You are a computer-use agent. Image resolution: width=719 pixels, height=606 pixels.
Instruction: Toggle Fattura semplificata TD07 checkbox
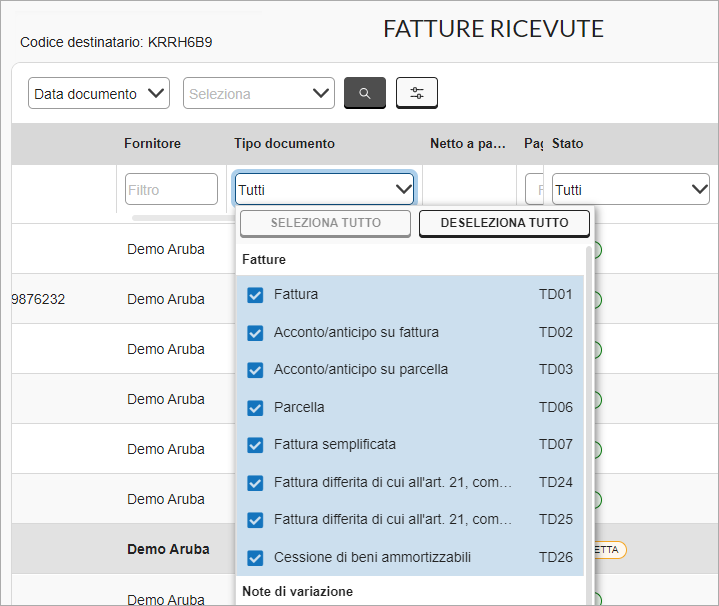[255, 445]
